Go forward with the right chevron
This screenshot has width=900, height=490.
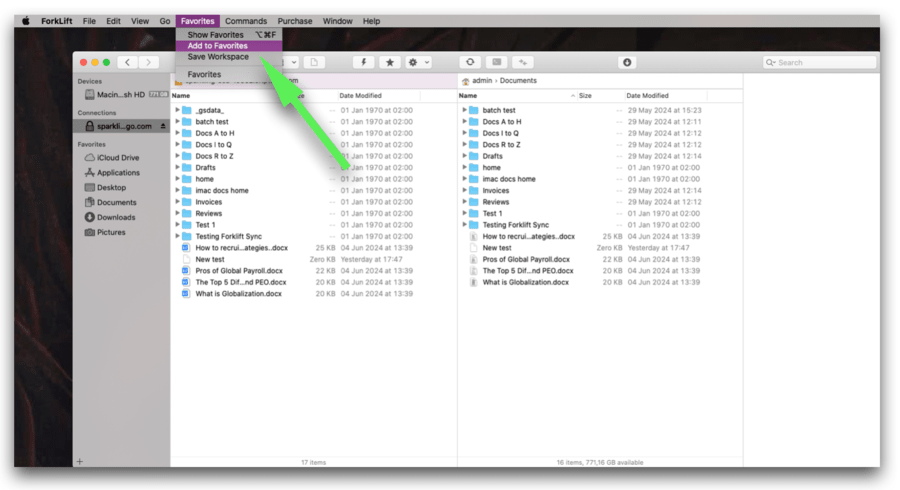click(x=149, y=62)
